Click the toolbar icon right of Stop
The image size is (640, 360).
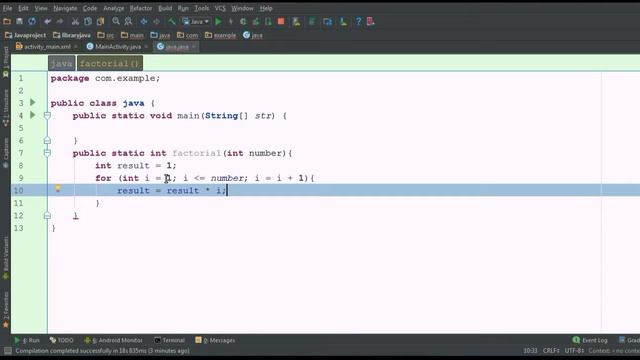296,22
